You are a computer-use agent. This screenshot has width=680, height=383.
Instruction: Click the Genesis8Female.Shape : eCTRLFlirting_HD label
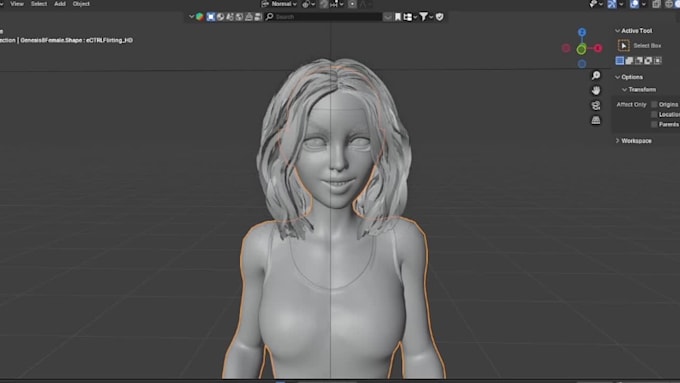[77, 40]
